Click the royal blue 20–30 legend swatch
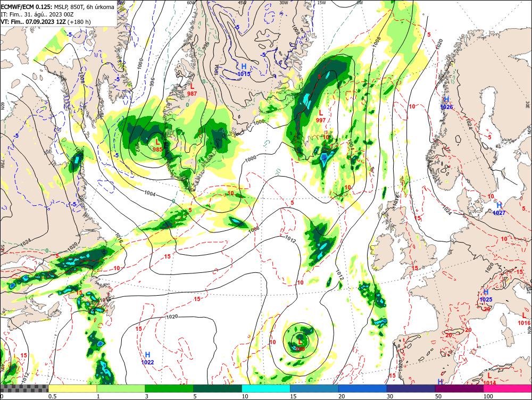 click(362, 388)
